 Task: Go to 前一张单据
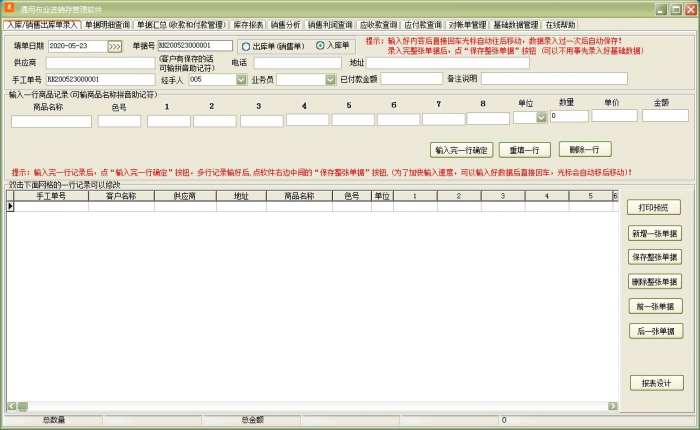pos(656,306)
